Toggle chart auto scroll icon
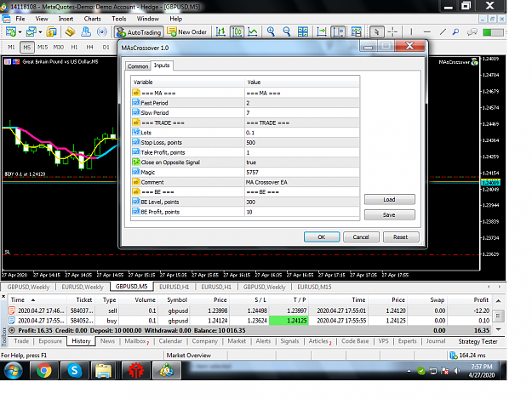 321,31
